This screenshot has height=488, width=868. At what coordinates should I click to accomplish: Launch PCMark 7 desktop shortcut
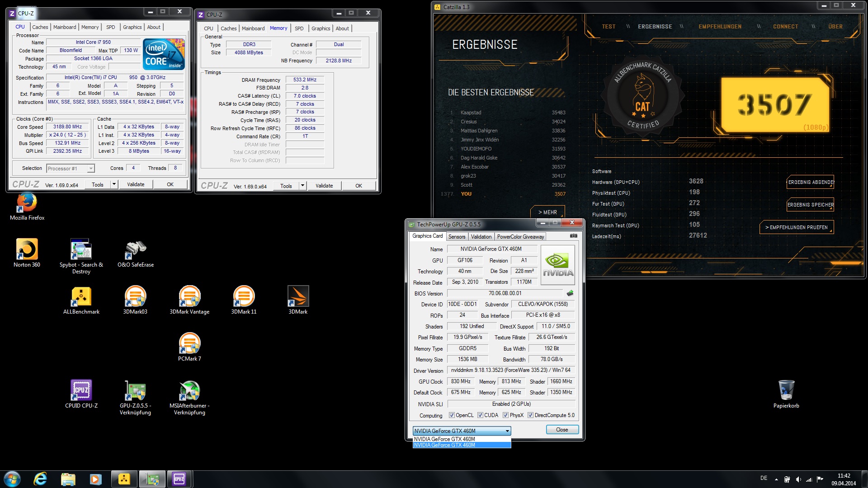point(189,347)
